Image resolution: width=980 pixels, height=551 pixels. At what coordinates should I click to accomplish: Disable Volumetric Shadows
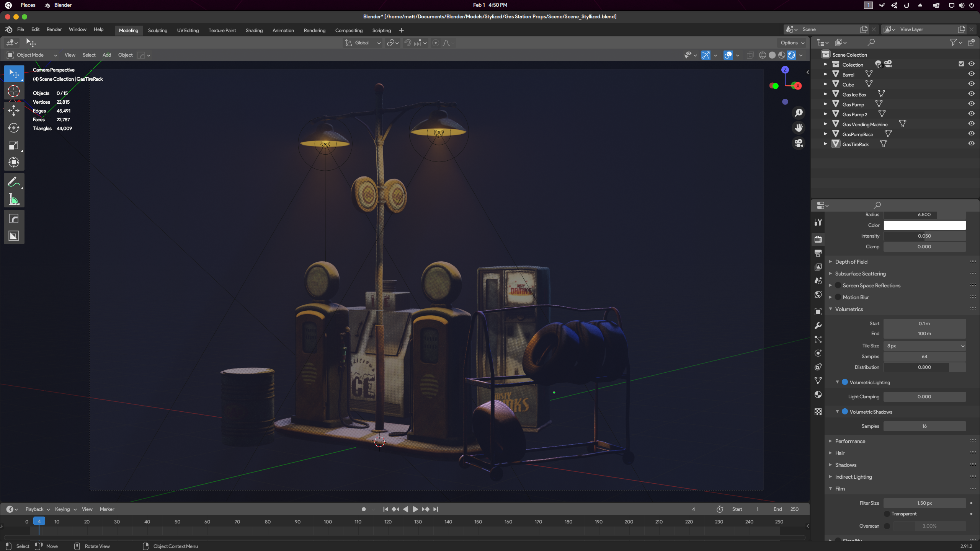[845, 411]
